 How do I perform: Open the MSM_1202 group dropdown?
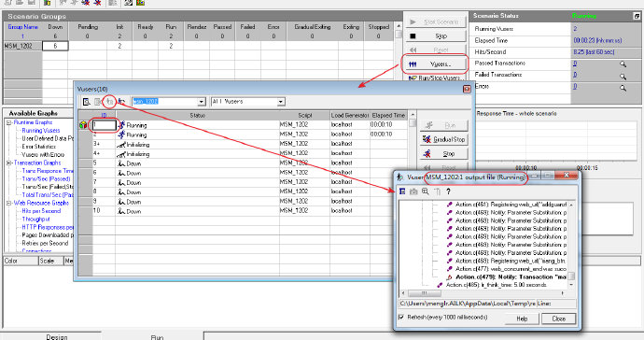click(x=202, y=102)
